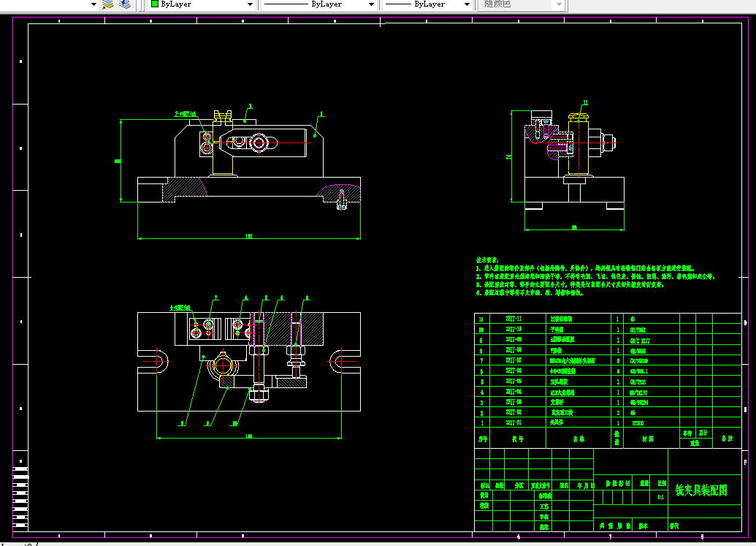Select the 1:1 scale value in title block
The image size is (756, 546).
coord(661,497)
